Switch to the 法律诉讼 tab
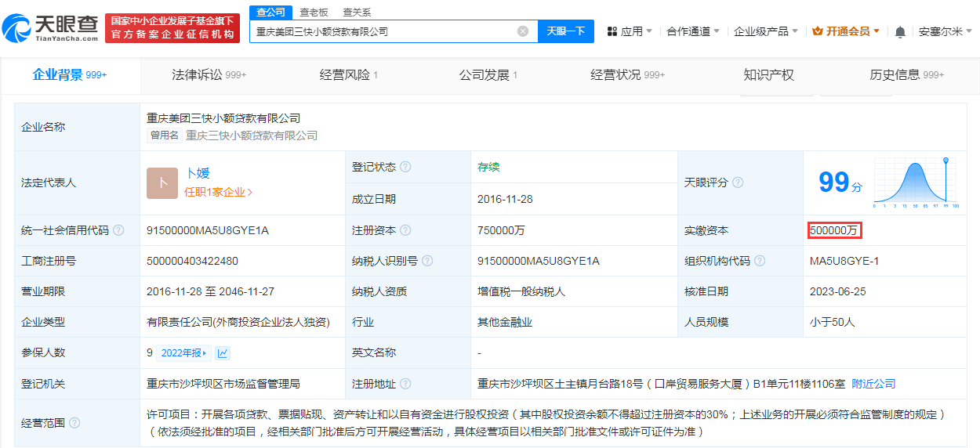Screen dimensions: 980x448 point(209,75)
